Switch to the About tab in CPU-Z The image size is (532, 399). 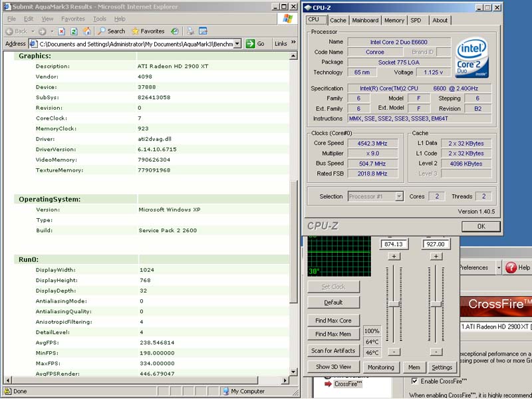coord(440,21)
